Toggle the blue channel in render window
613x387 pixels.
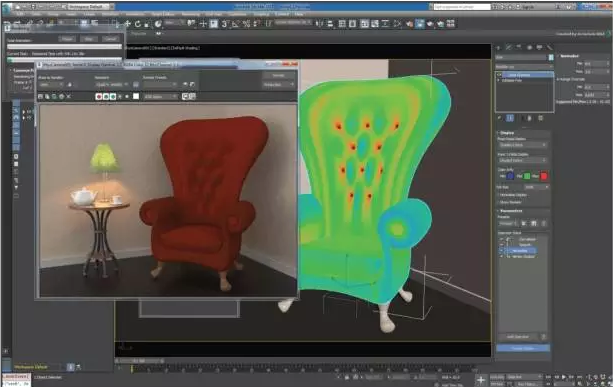coord(113,96)
